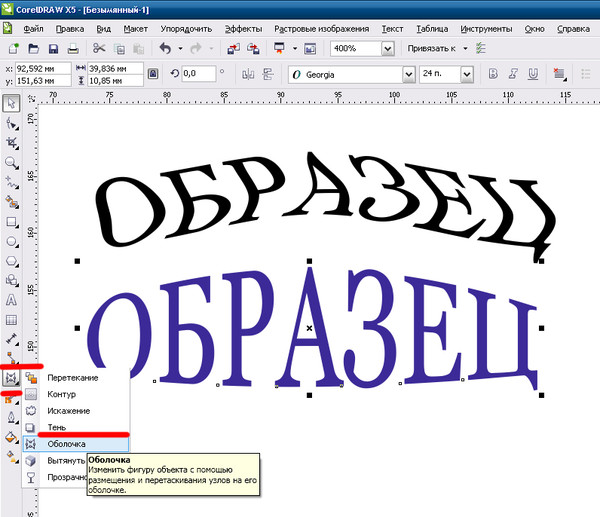Toggle Italic text formatting
The image size is (600, 517).
[x=513, y=73]
